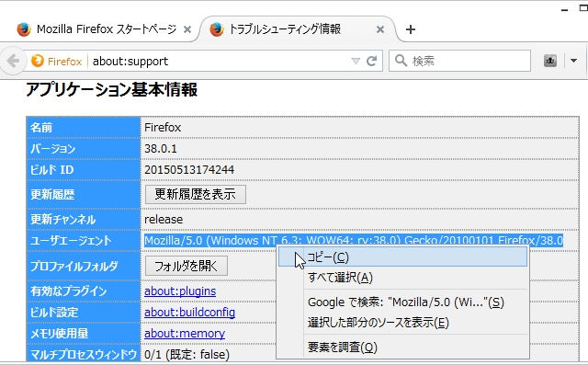Click the メモリ使用量 header cell
588x365 pixels.
point(84,333)
